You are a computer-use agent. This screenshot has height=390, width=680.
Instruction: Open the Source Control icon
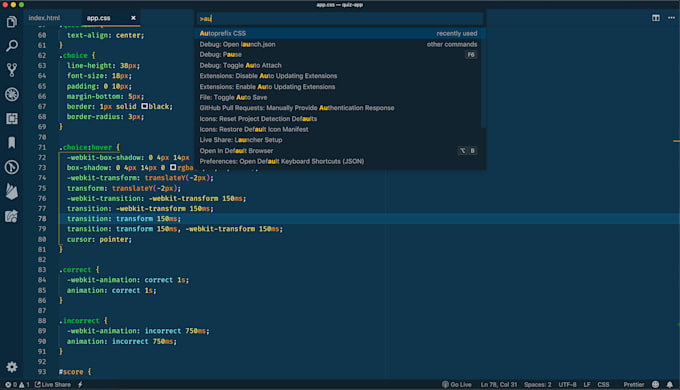pos(12,70)
